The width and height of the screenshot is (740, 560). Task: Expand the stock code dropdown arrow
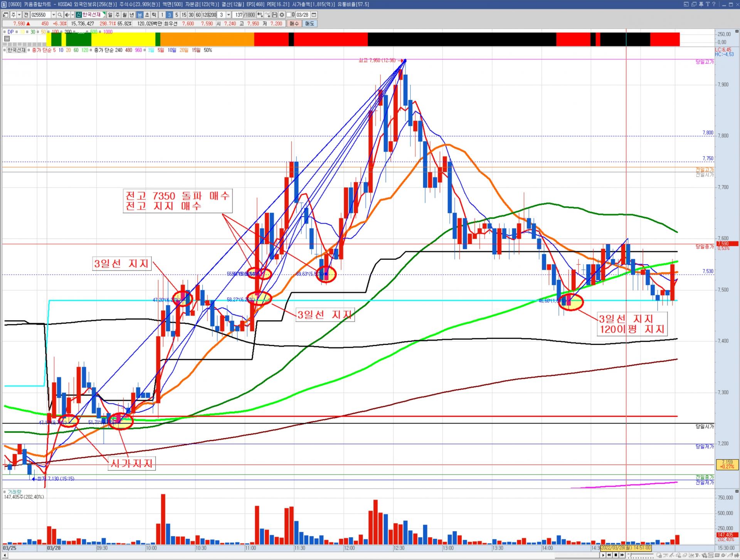click(x=54, y=15)
